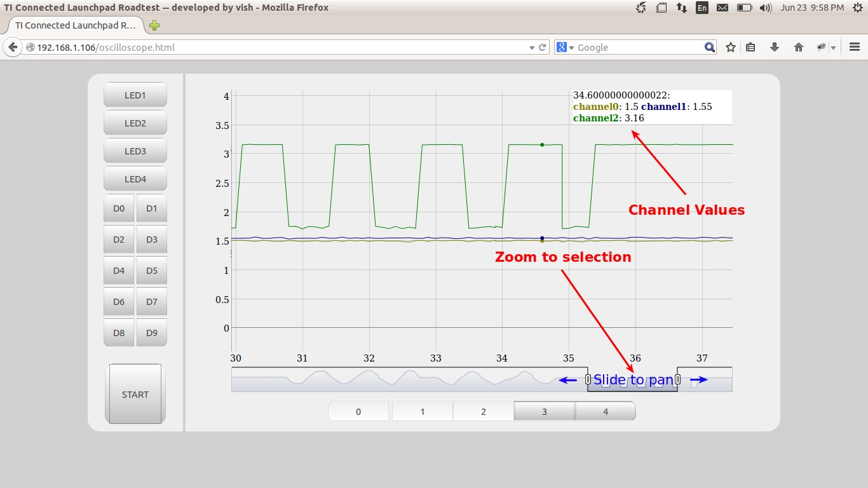Toggle the LED3 button
This screenshot has width=868, height=488.
pos(135,151)
